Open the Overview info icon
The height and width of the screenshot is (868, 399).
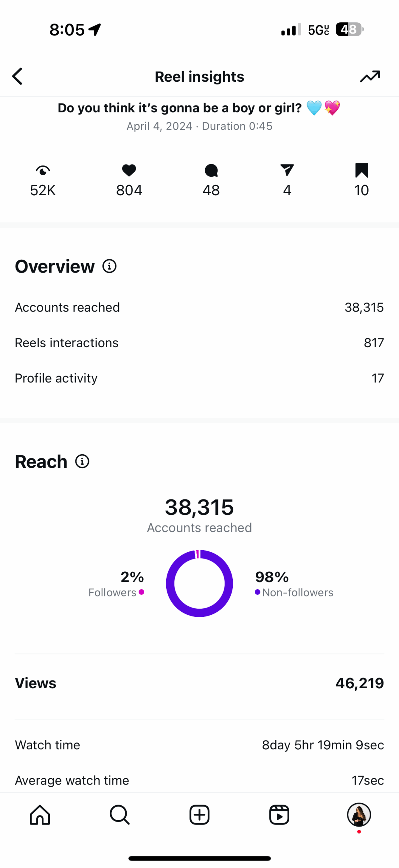coord(109,267)
